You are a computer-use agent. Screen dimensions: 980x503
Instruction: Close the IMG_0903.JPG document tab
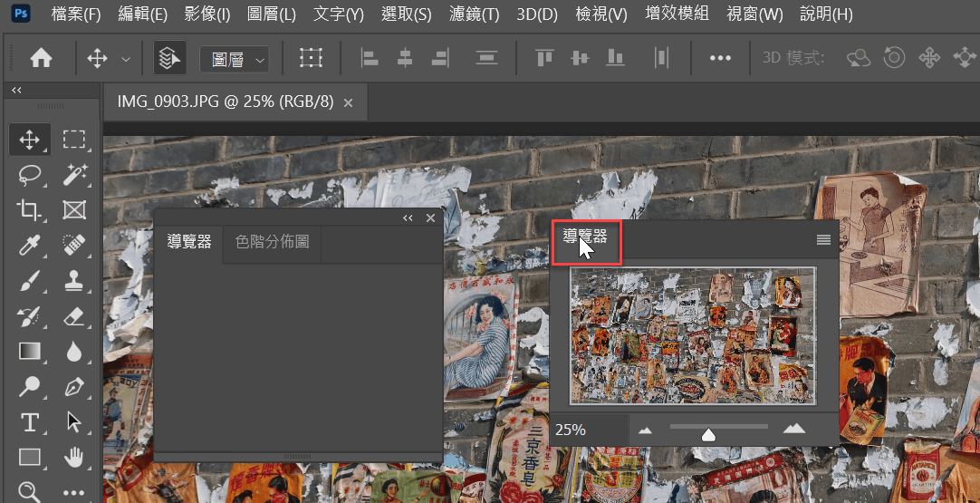pyautogui.click(x=349, y=102)
